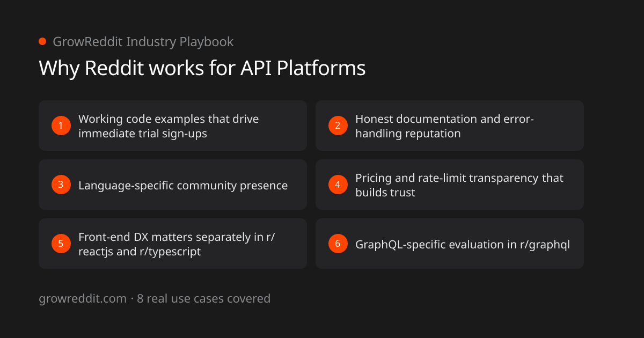Click the heading 'Why Reddit works for API Platforms'
Image resolution: width=644 pixels, height=338 pixels.
pyautogui.click(x=202, y=69)
